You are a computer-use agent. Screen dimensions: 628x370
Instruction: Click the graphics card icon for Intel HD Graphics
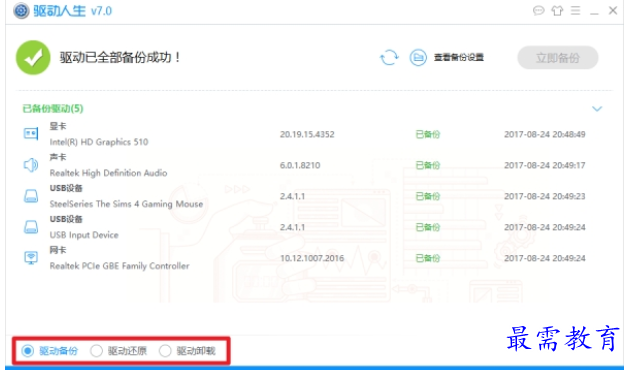pyautogui.click(x=31, y=134)
